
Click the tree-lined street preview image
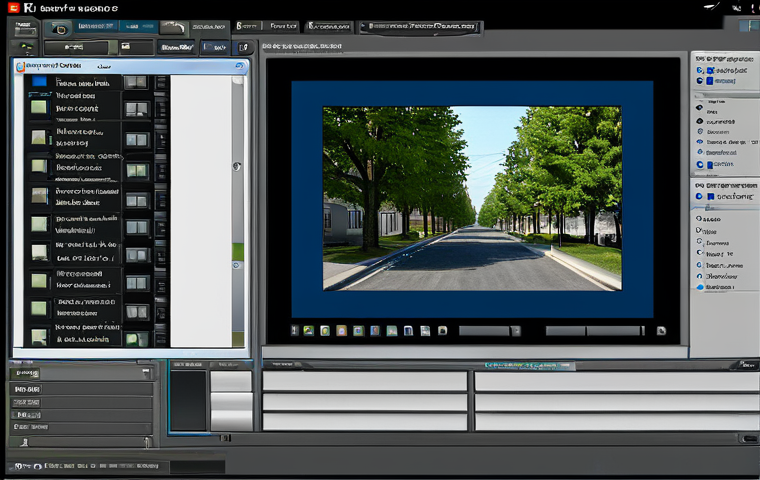472,198
